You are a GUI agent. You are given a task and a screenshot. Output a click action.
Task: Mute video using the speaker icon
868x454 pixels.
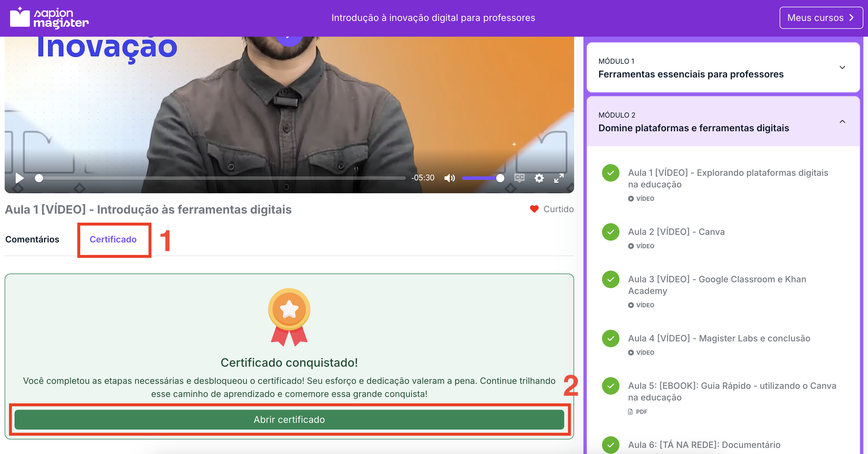449,178
